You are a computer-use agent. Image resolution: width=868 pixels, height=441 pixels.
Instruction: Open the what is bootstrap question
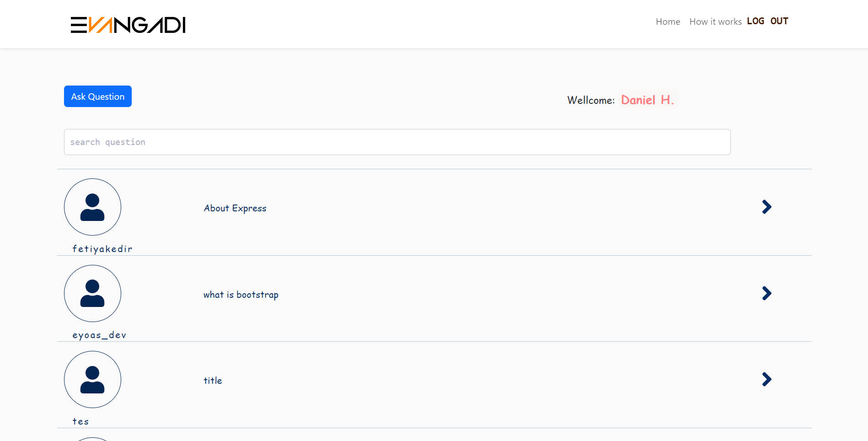(x=241, y=295)
